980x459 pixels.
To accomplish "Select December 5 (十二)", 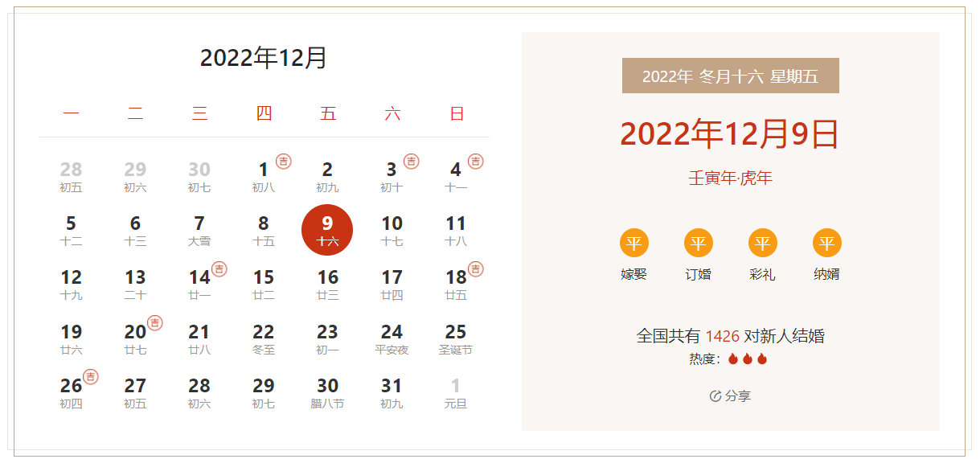I will (71, 231).
